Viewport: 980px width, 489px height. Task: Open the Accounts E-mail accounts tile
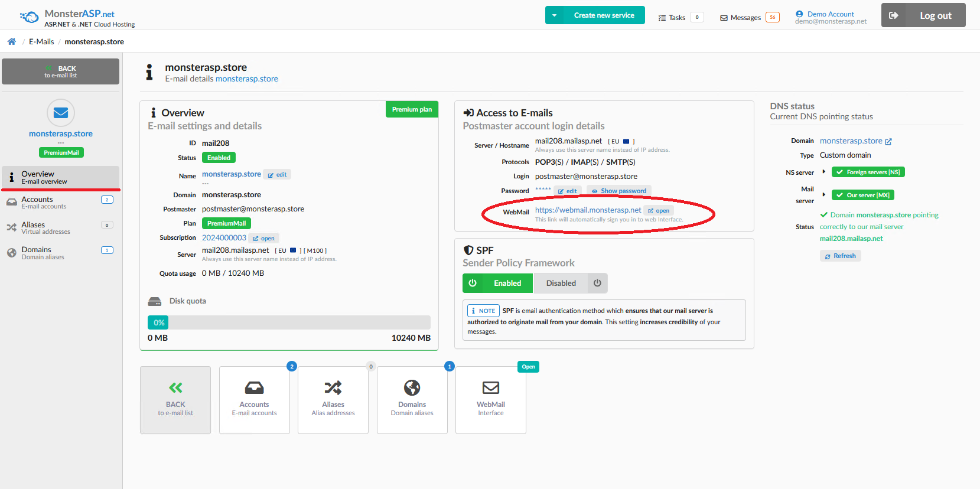(255, 400)
